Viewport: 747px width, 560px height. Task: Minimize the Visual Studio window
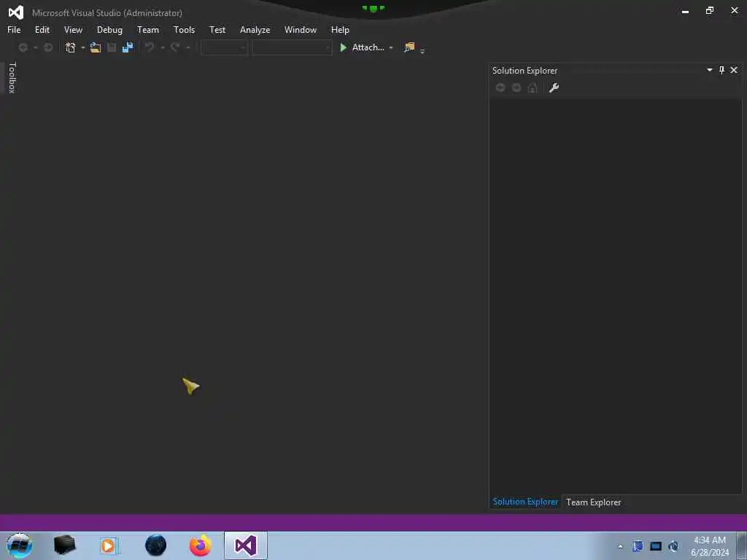point(685,12)
